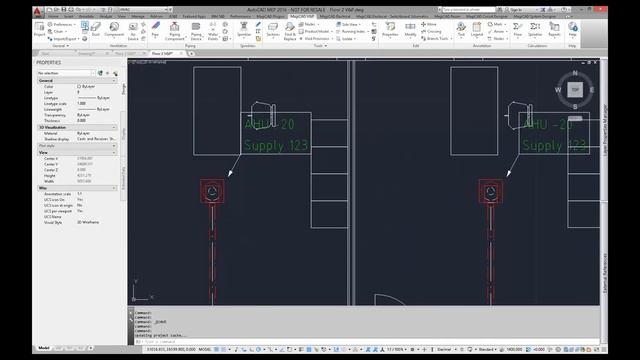Open Running Index dropdown
The image size is (640, 360).
352,31
